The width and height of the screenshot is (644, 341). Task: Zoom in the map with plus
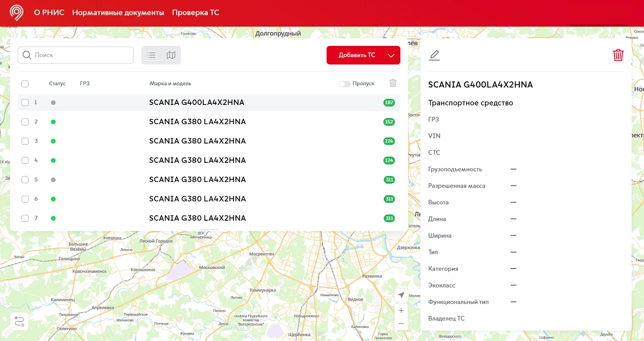[401, 310]
